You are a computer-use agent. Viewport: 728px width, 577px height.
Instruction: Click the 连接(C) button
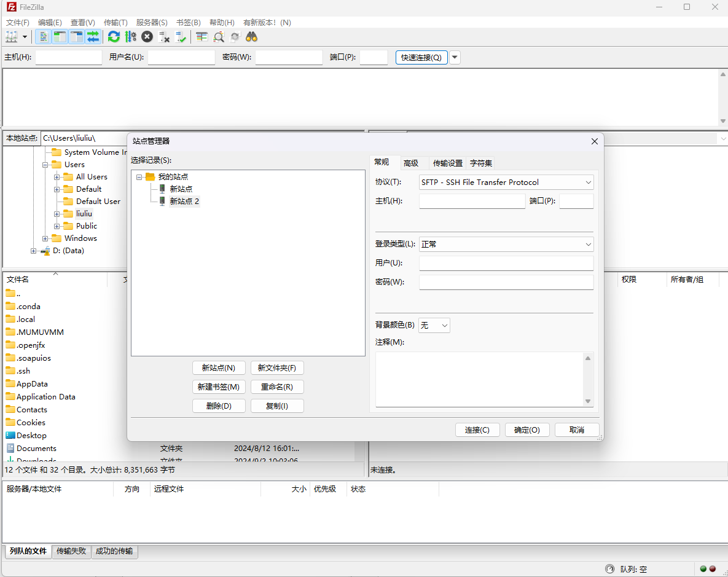(477, 430)
